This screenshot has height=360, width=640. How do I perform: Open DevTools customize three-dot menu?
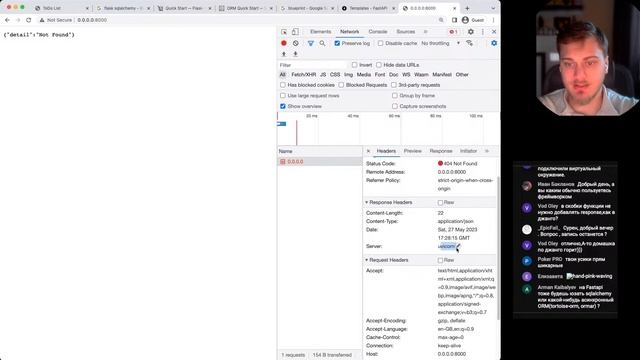pos(482,32)
